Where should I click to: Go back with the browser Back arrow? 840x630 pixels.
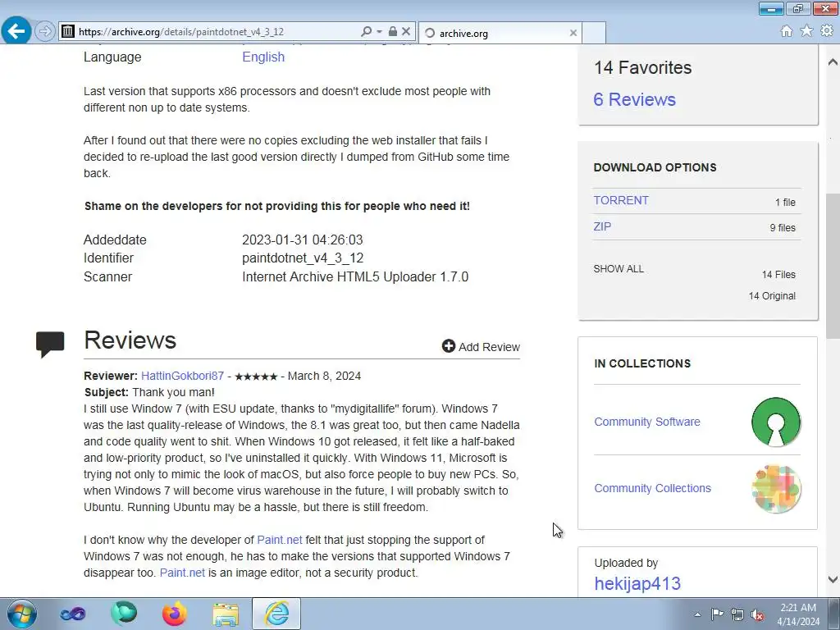(16, 31)
